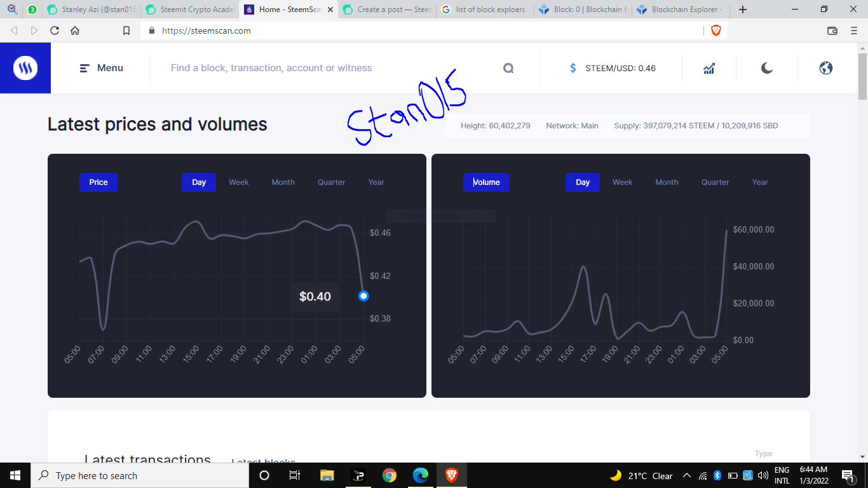
Task: Go back with the browser back arrow
Action: click(14, 30)
